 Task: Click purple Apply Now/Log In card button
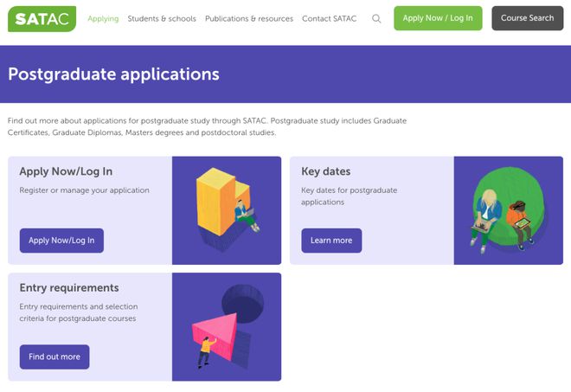pos(61,241)
